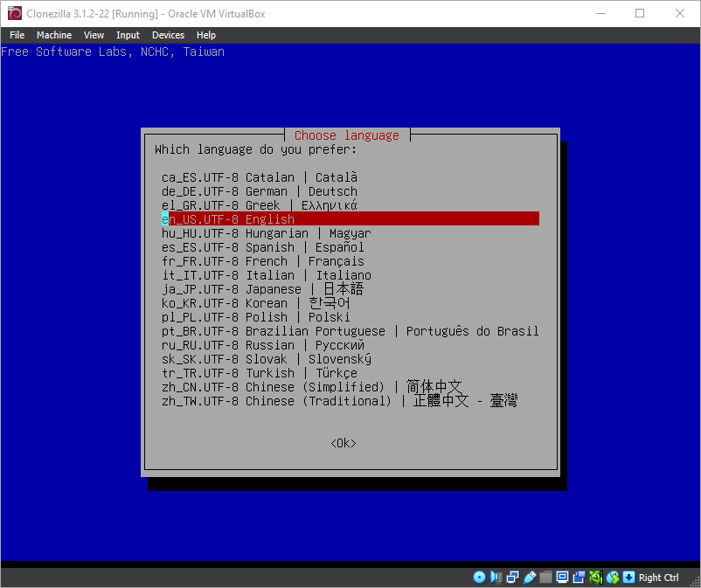Click the recording status icon
Viewport: 701px width, 588px height.
click(579, 578)
